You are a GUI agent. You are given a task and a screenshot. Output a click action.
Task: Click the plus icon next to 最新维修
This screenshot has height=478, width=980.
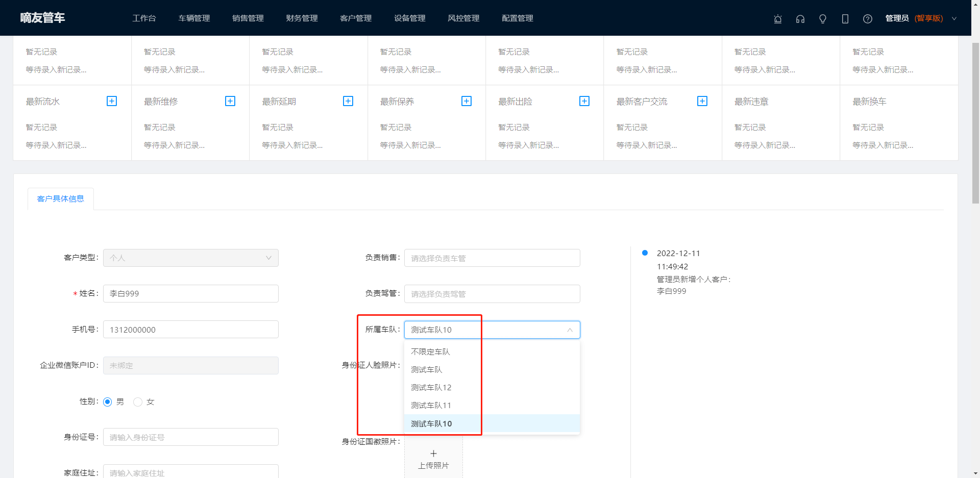coord(230,101)
